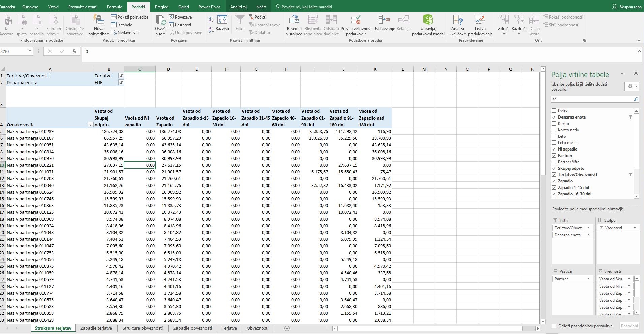Open Partner dropdown in Vrstice area
The image size is (644, 334).
(588, 279)
